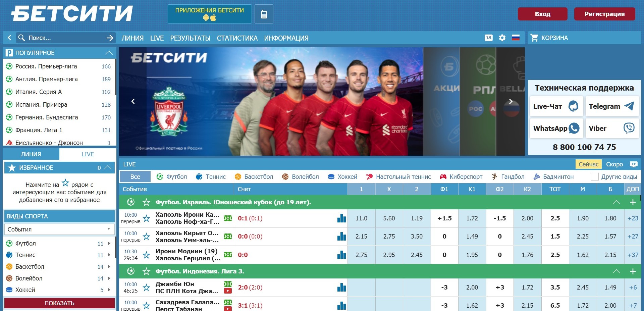Screen dimensions: 644x311
Task: Watch video stream of Джамби Юн match
Action: pyautogui.click(x=228, y=291)
